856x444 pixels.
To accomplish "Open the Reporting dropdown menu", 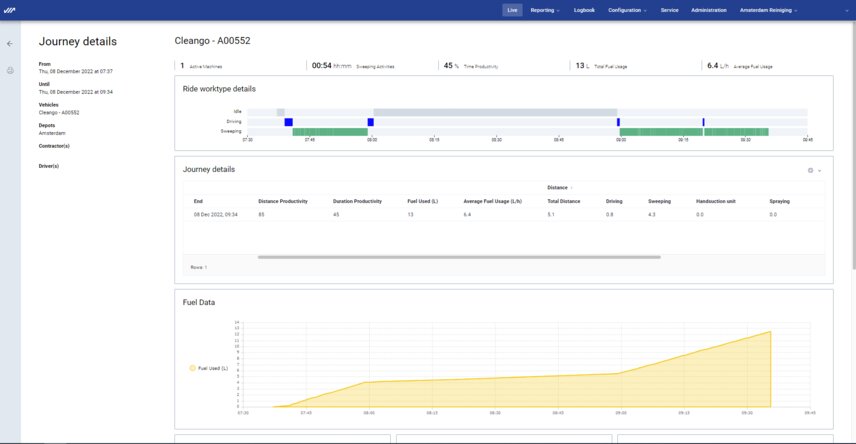I will [544, 10].
